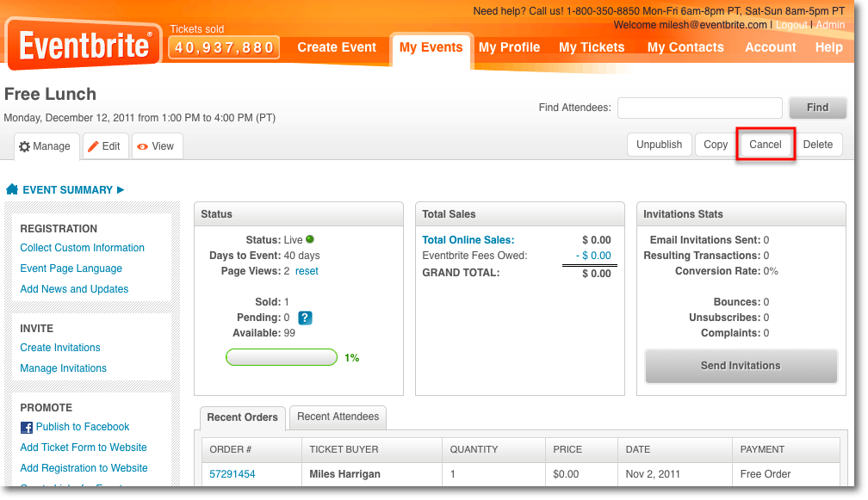Open the Help menu item
This screenshot has width=868, height=500.
click(828, 47)
